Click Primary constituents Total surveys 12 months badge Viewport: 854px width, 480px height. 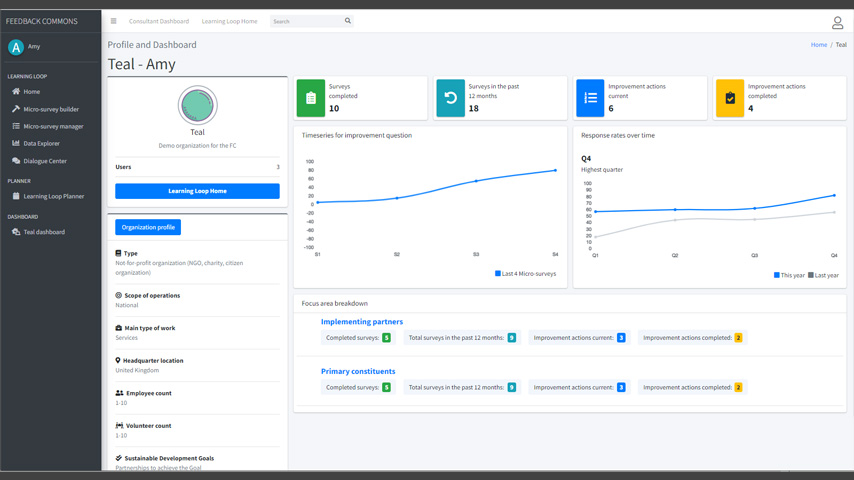click(x=511, y=387)
